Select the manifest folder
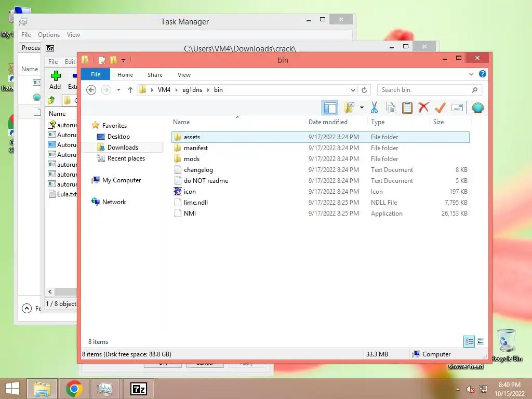 (x=321, y=148)
